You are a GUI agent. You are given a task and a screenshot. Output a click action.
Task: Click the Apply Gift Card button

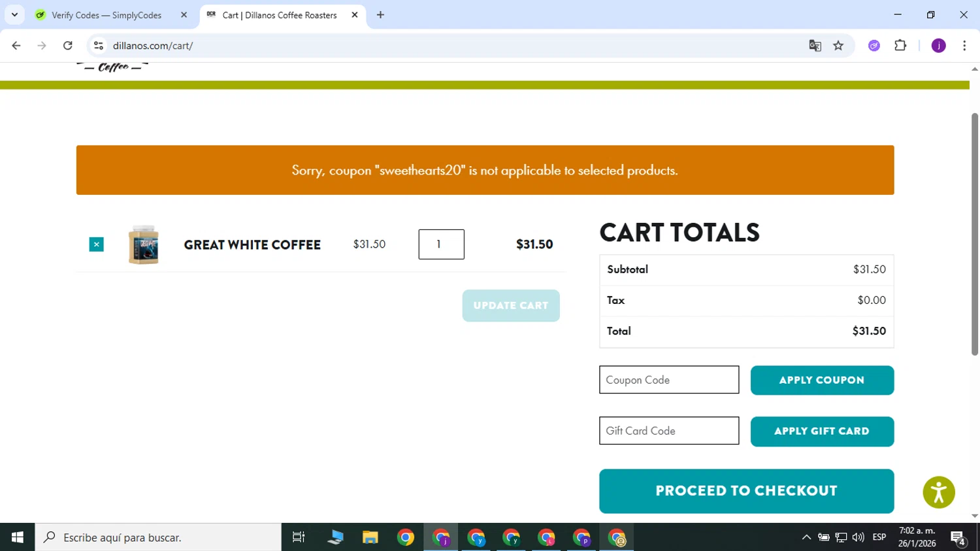point(822,431)
